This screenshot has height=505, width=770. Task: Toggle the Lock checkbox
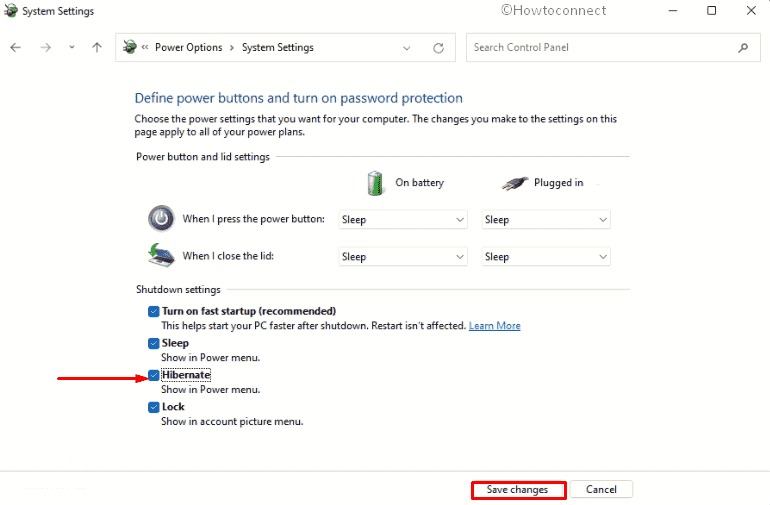tap(154, 407)
